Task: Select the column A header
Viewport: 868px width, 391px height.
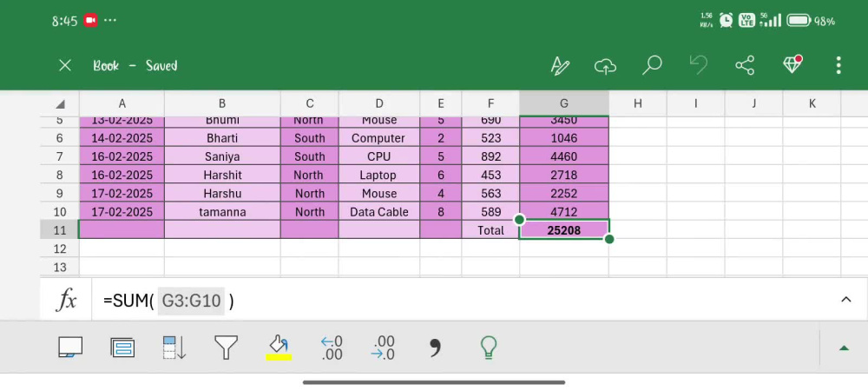Action: point(122,103)
